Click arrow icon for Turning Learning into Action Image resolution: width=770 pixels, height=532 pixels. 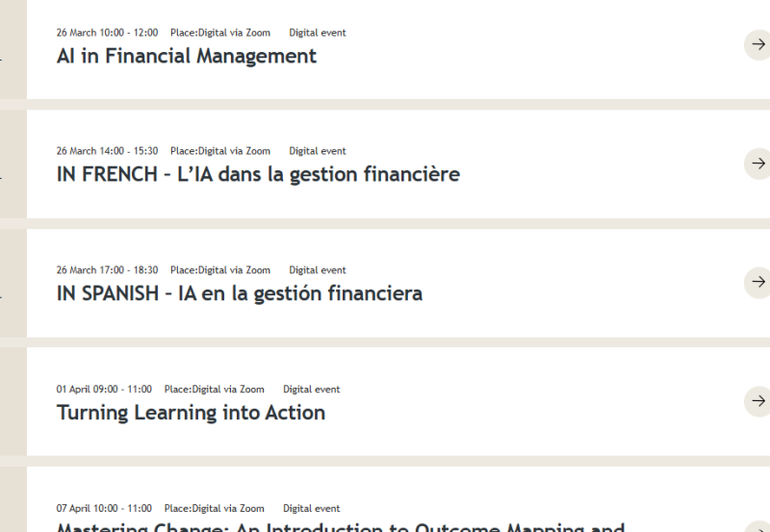758,401
